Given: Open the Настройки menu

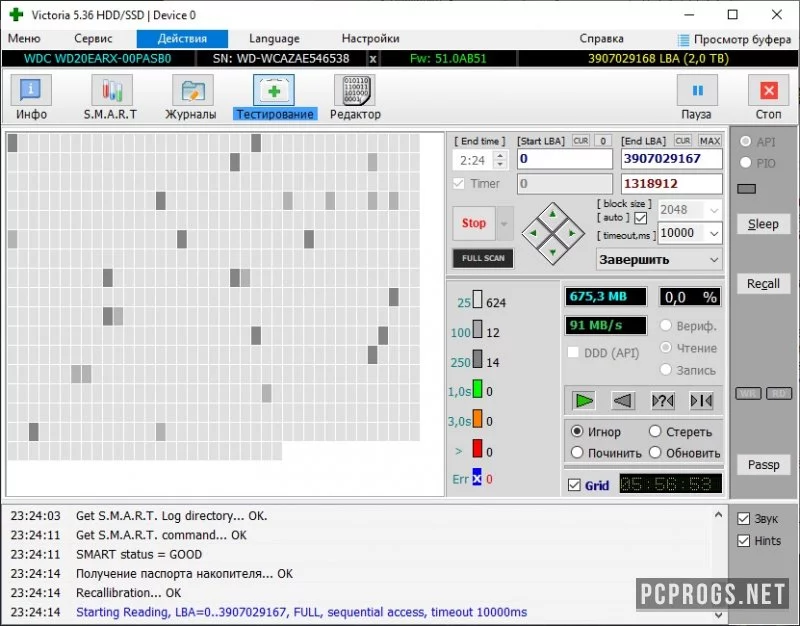Looking at the screenshot, I should (370, 39).
